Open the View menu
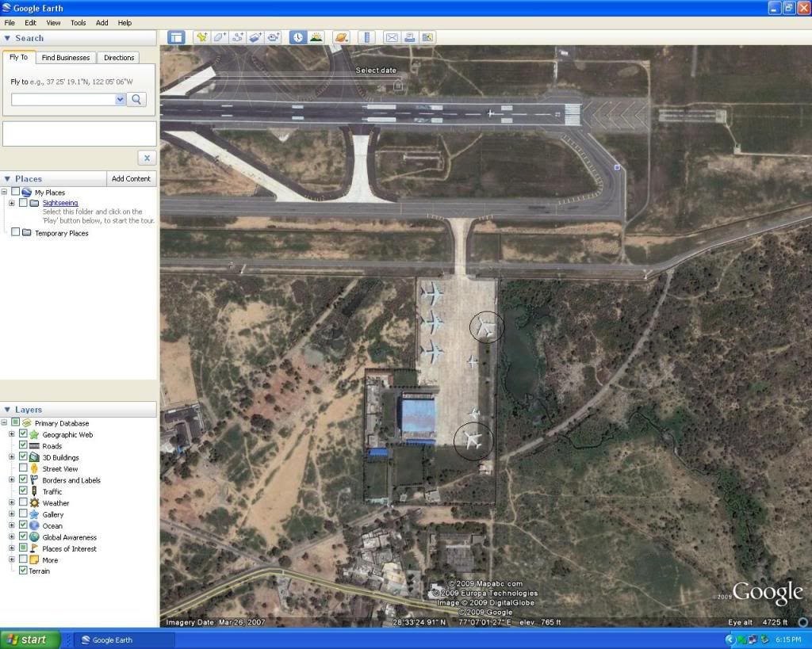 click(53, 23)
